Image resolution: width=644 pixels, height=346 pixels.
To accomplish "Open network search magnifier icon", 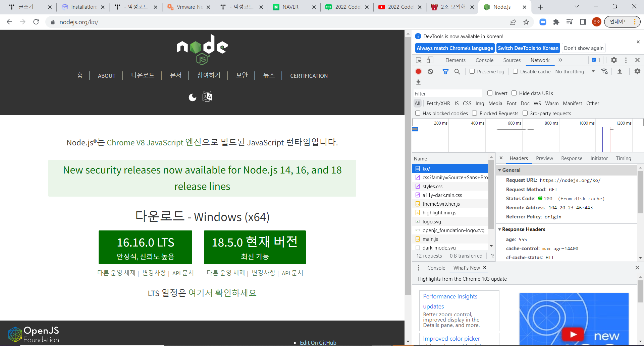I will pyautogui.click(x=457, y=71).
